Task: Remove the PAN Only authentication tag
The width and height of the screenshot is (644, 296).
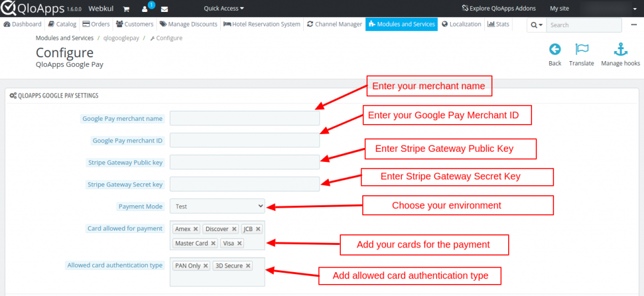Action: point(206,266)
